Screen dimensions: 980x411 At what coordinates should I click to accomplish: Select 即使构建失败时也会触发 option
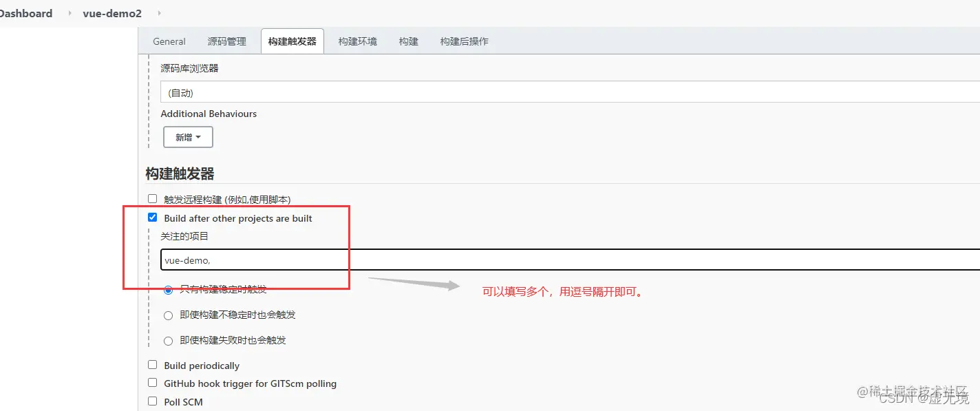168,340
